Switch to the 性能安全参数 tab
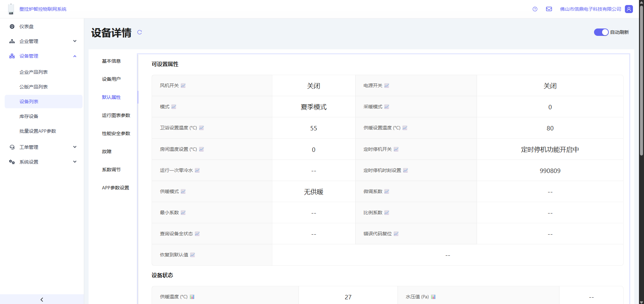Image resolution: width=644 pixels, height=304 pixels. 116,133
